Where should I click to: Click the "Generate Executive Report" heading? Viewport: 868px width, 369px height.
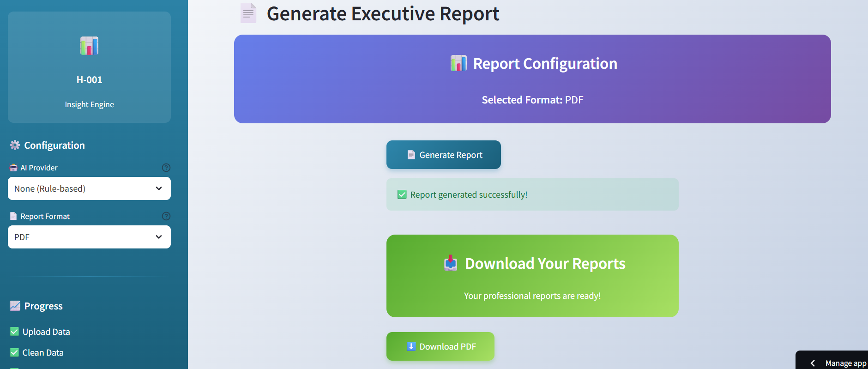383,13
